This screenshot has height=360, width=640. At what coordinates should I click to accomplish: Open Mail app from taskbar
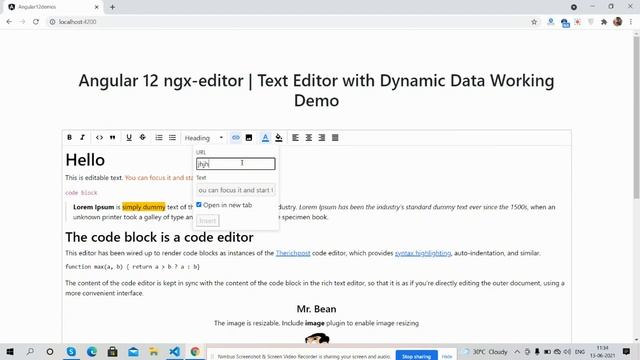pos(133,351)
